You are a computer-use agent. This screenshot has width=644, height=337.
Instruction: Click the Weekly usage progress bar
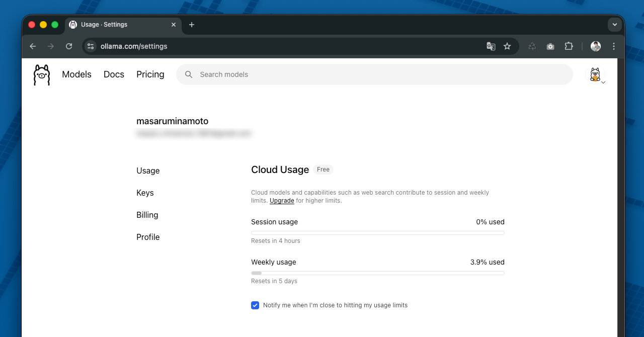pyautogui.click(x=377, y=273)
